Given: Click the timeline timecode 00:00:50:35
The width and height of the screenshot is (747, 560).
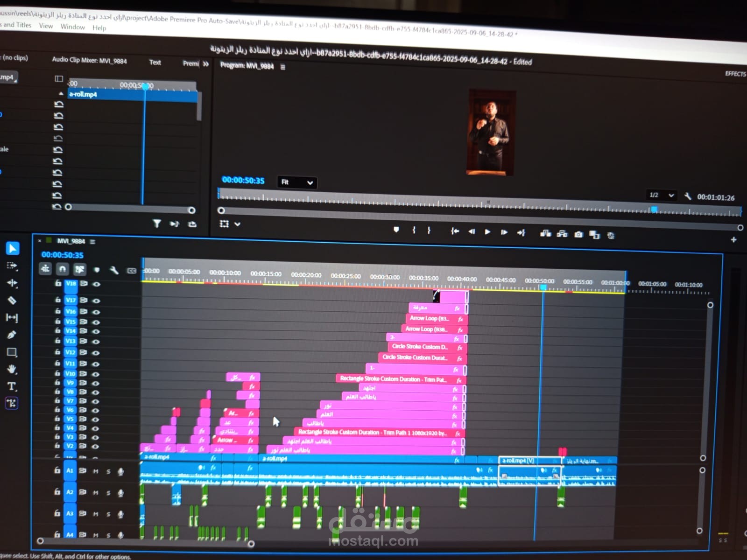Looking at the screenshot, I should [x=63, y=255].
